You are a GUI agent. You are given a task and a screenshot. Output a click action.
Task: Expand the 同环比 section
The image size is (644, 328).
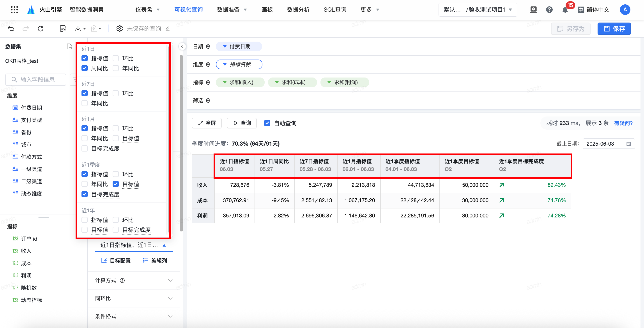pos(134,298)
